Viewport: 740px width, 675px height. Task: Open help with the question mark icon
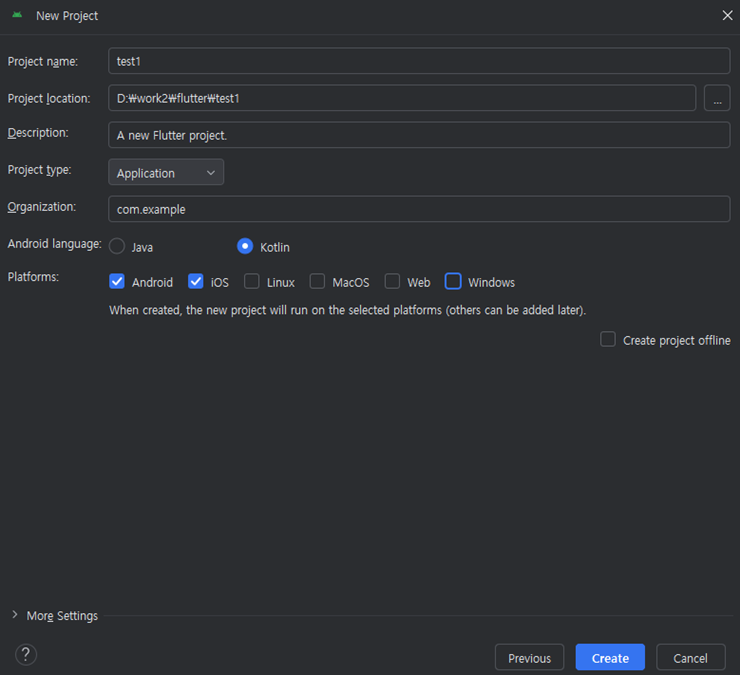click(26, 654)
